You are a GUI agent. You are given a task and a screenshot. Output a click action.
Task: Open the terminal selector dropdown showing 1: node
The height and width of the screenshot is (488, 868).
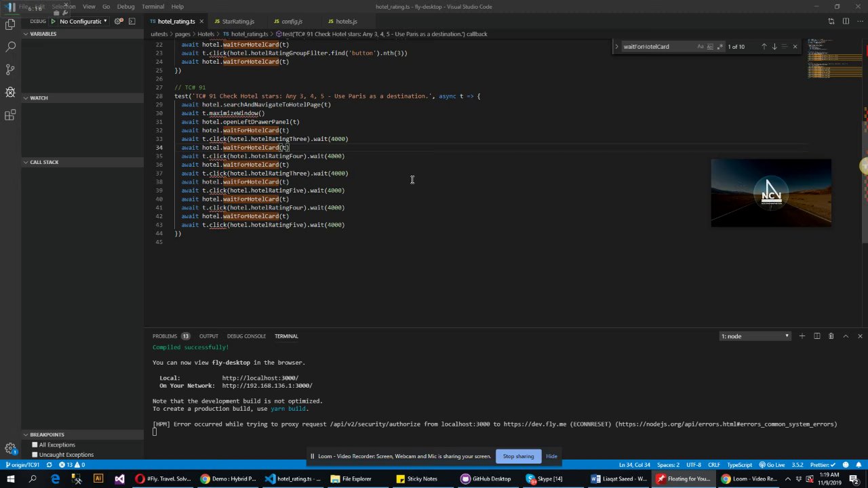click(x=755, y=336)
